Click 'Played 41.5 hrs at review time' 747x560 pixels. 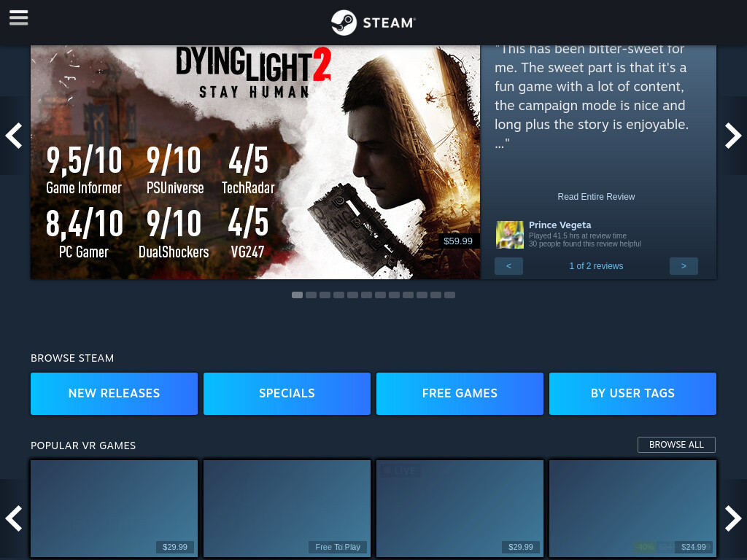pyautogui.click(x=578, y=236)
